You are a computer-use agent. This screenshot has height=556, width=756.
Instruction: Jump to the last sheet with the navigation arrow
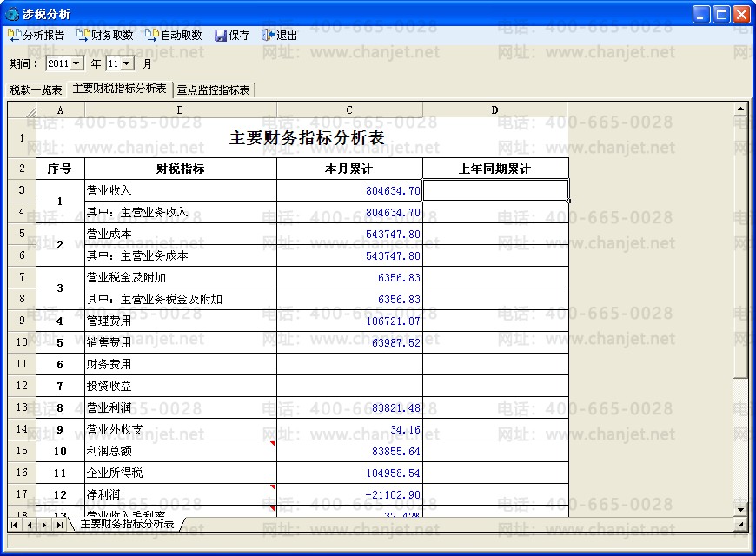59,525
